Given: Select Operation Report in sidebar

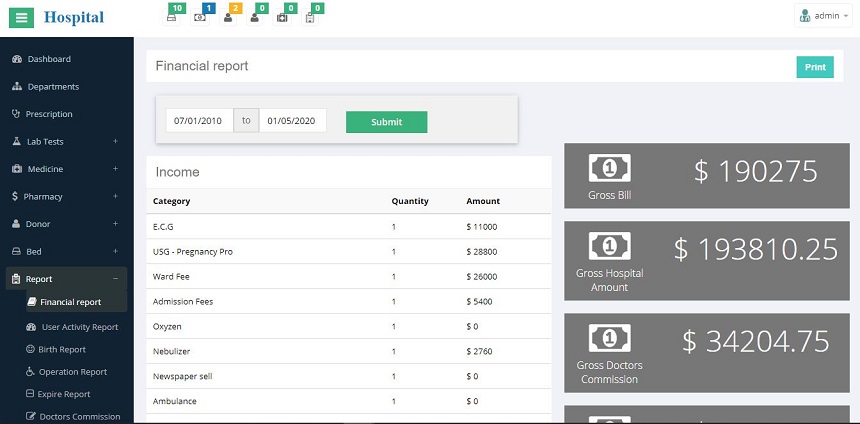Looking at the screenshot, I should pos(73,372).
